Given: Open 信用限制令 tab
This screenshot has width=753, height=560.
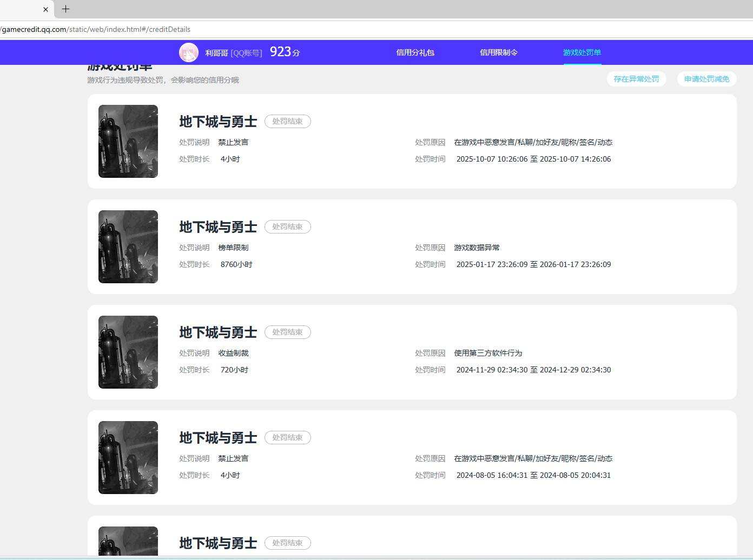Looking at the screenshot, I should 498,52.
